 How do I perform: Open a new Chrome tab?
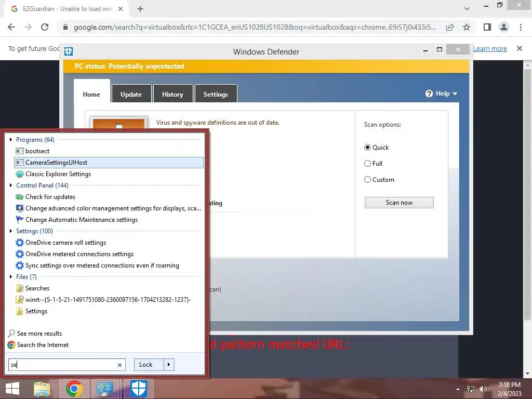[140, 9]
